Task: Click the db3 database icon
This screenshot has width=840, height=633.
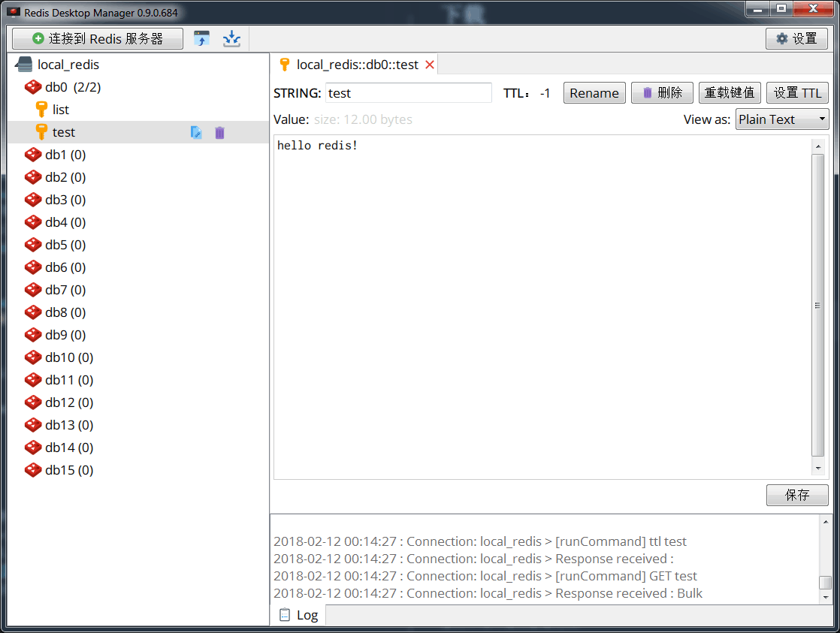Action: tap(33, 200)
